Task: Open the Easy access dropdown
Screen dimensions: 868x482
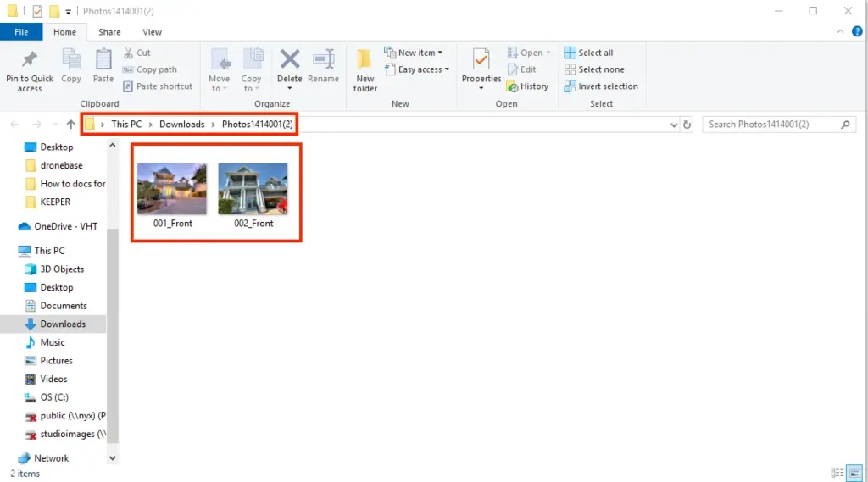Action: click(417, 69)
